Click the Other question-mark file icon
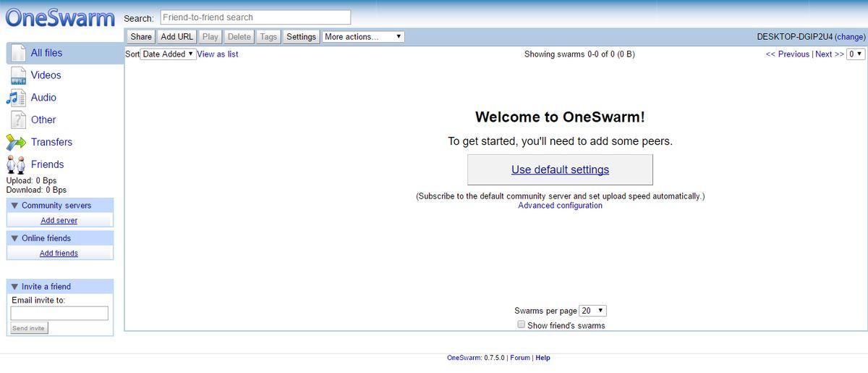 (17, 120)
